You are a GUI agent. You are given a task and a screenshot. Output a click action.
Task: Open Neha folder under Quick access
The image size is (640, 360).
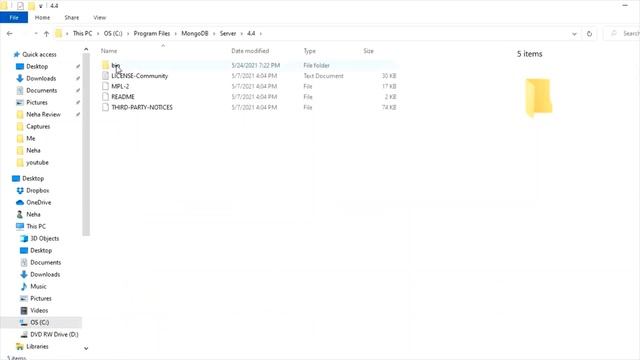[x=33, y=151]
